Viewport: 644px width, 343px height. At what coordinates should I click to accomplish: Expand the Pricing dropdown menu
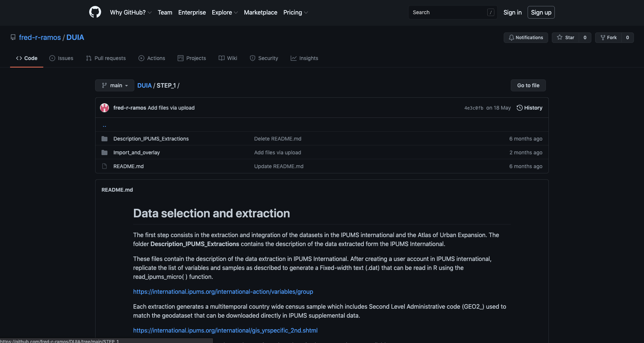[296, 12]
